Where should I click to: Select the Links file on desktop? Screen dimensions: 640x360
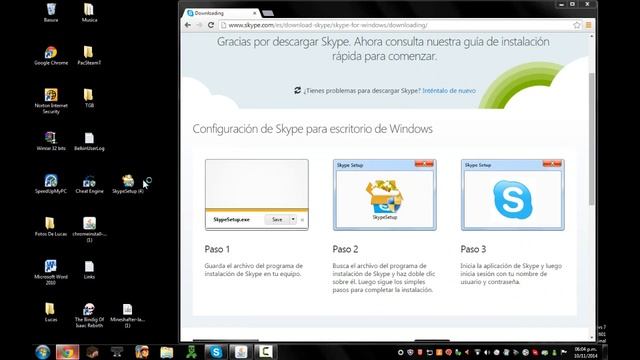(89, 270)
